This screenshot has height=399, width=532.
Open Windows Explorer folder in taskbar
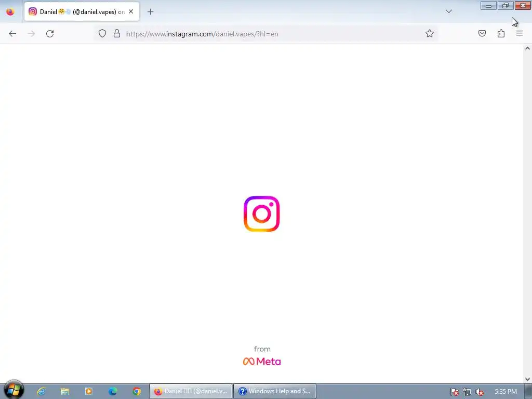[65, 391]
